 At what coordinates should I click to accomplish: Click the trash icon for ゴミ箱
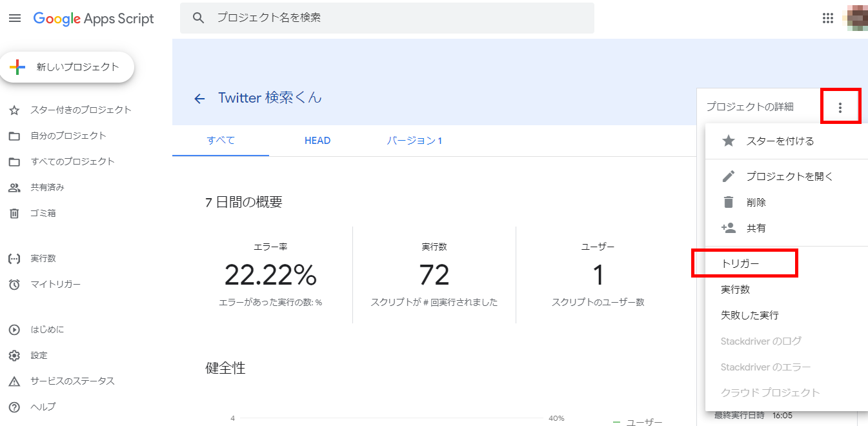[14, 214]
